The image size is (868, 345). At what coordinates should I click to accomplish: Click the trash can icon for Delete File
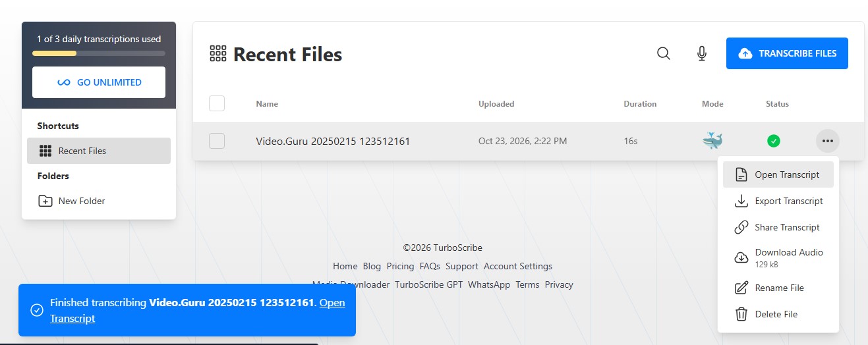point(741,314)
